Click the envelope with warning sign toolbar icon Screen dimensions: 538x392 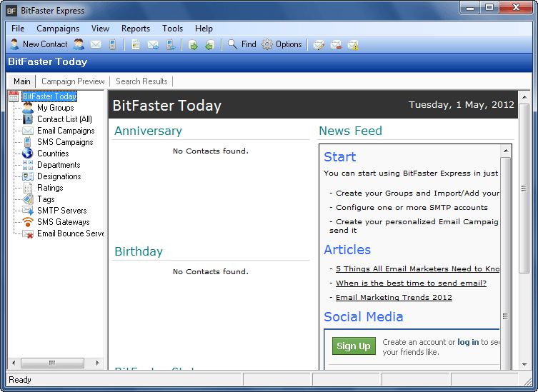[353, 44]
